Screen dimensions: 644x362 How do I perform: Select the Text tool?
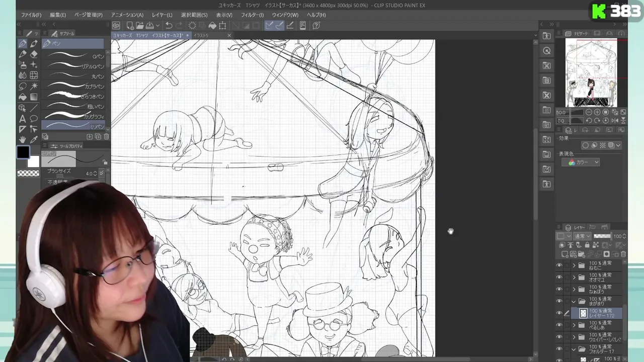(x=23, y=119)
